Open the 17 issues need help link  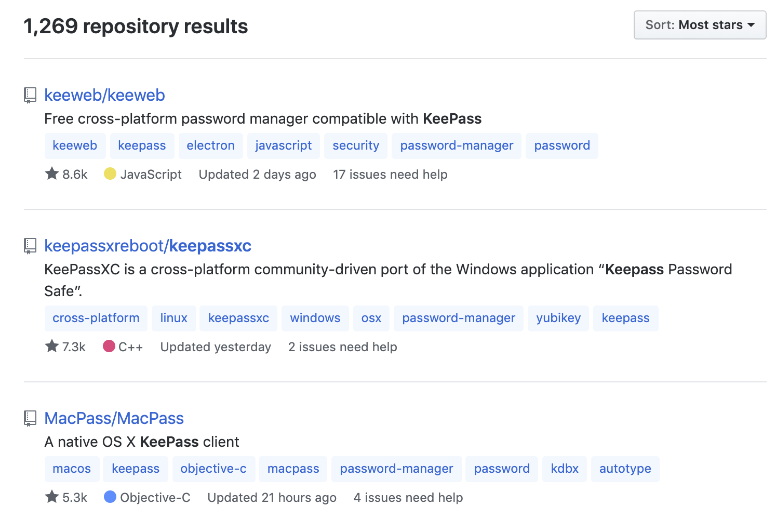pos(390,175)
